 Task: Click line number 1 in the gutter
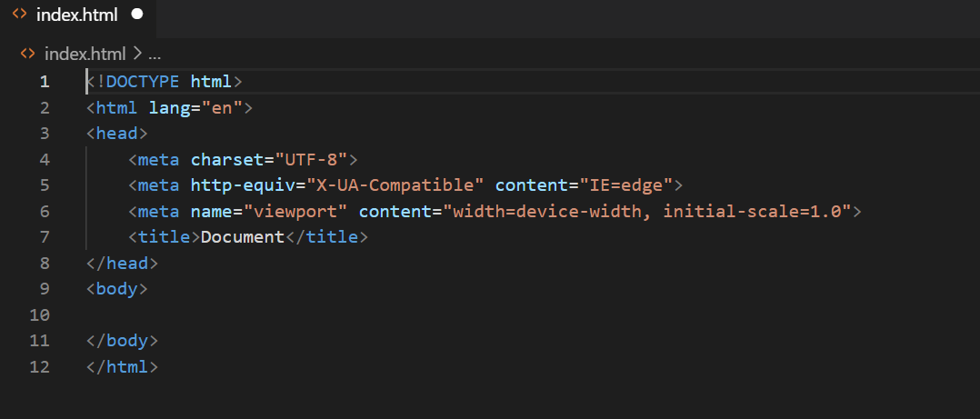(x=45, y=82)
